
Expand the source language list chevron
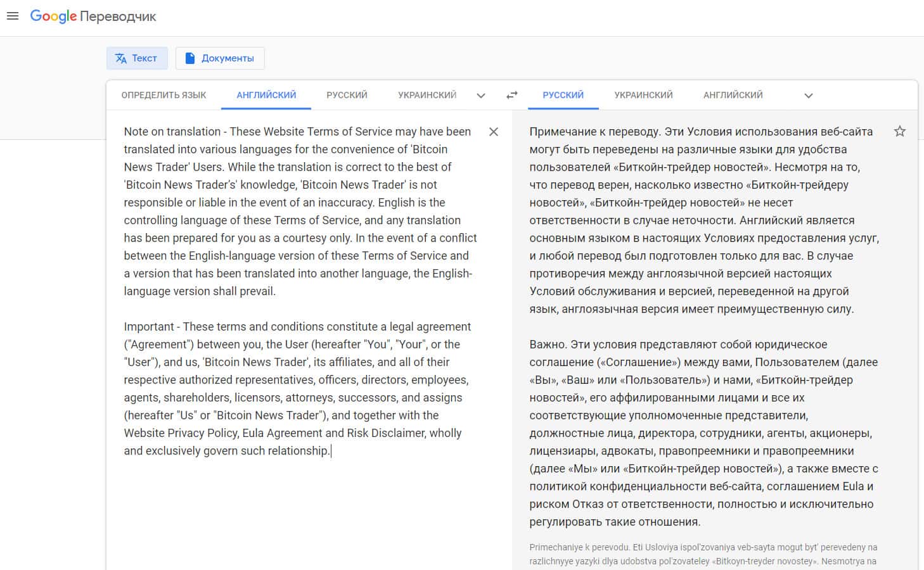(x=481, y=96)
